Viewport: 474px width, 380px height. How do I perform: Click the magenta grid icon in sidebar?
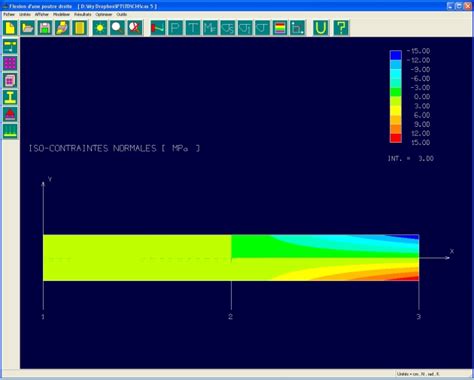[10, 63]
